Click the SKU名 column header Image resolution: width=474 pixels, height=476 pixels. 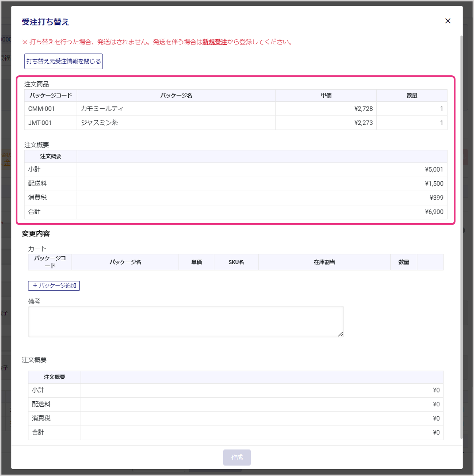click(236, 262)
